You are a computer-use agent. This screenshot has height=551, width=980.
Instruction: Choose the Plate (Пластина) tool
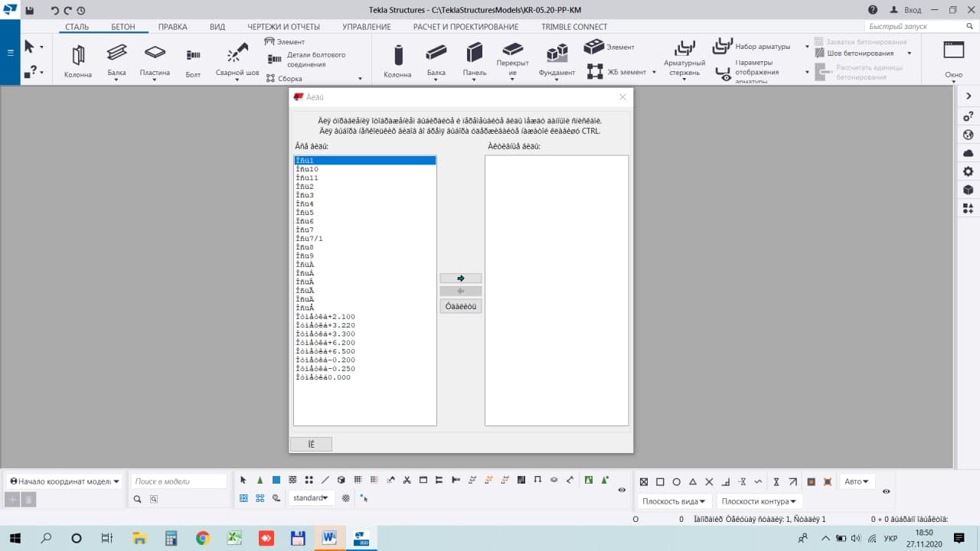pos(155,59)
